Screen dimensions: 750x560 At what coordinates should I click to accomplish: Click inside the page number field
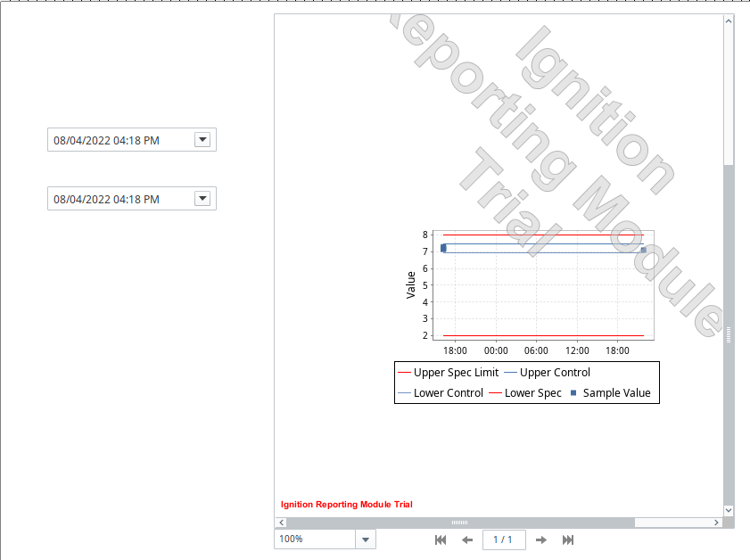pyautogui.click(x=504, y=539)
